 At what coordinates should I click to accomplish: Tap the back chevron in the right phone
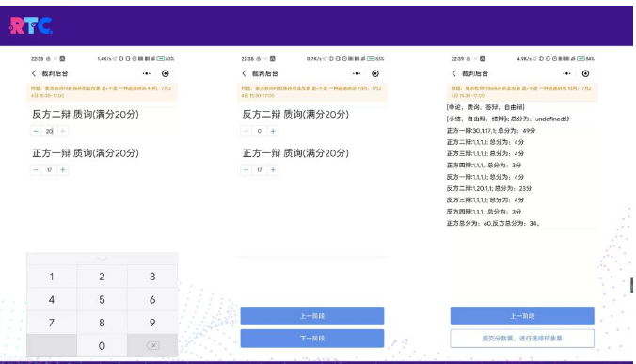(x=453, y=73)
